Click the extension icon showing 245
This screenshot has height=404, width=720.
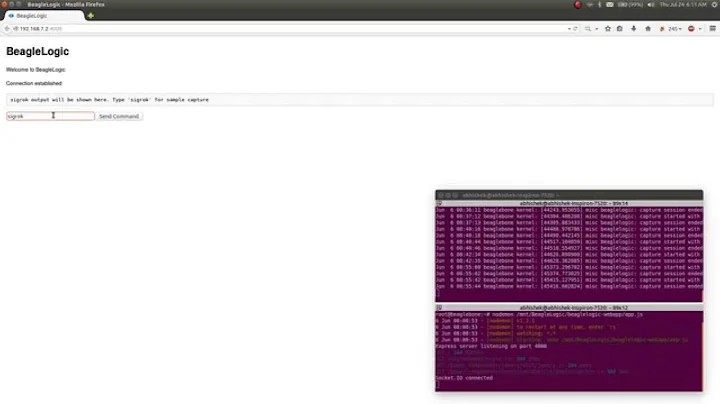pos(670,28)
